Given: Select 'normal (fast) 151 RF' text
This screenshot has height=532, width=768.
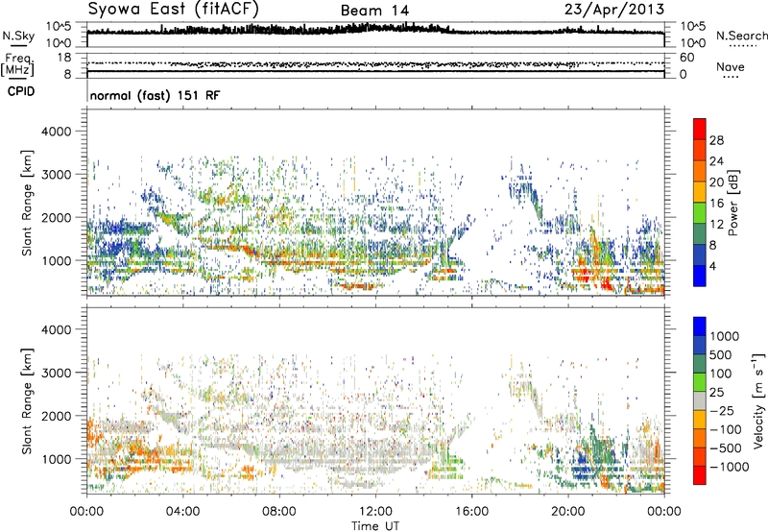Looking at the screenshot, I should tap(155, 95).
